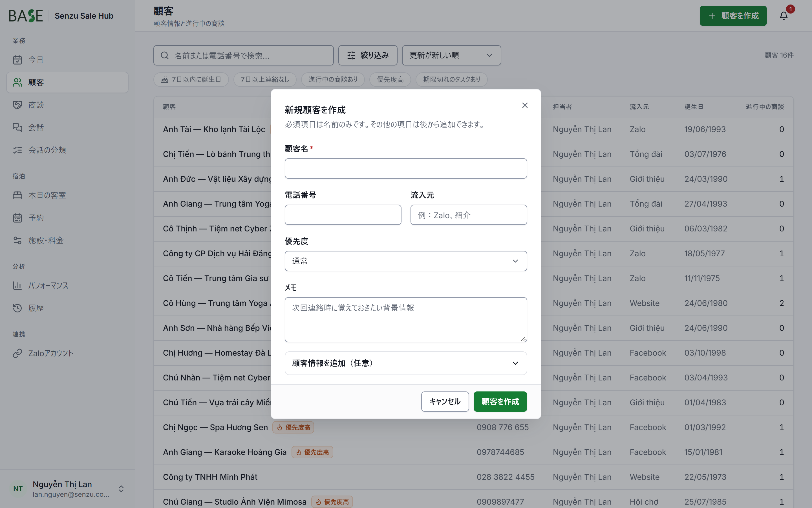812x508 pixels.
Task: Click the 流入元 input field
Action: tap(468, 215)
